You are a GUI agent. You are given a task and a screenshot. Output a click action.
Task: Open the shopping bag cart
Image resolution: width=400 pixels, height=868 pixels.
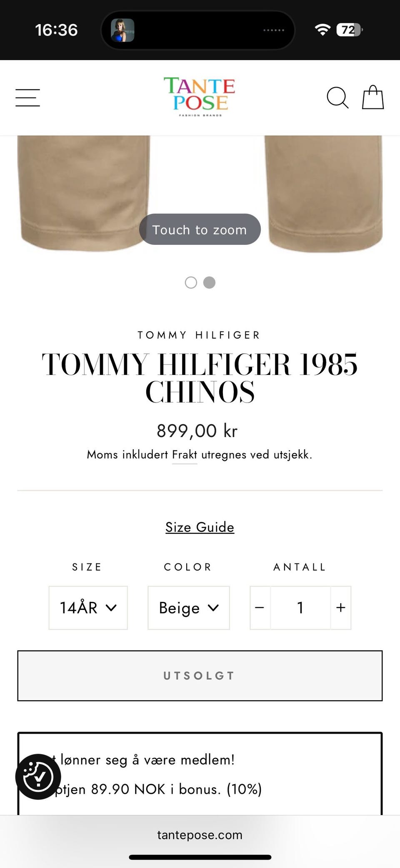point(372,98)
